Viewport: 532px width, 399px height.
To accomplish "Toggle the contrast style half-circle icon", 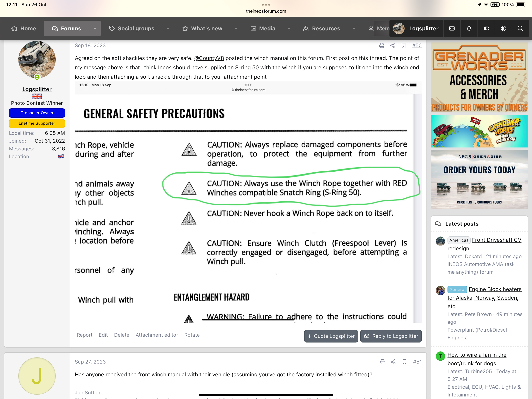I will [503, 28].
